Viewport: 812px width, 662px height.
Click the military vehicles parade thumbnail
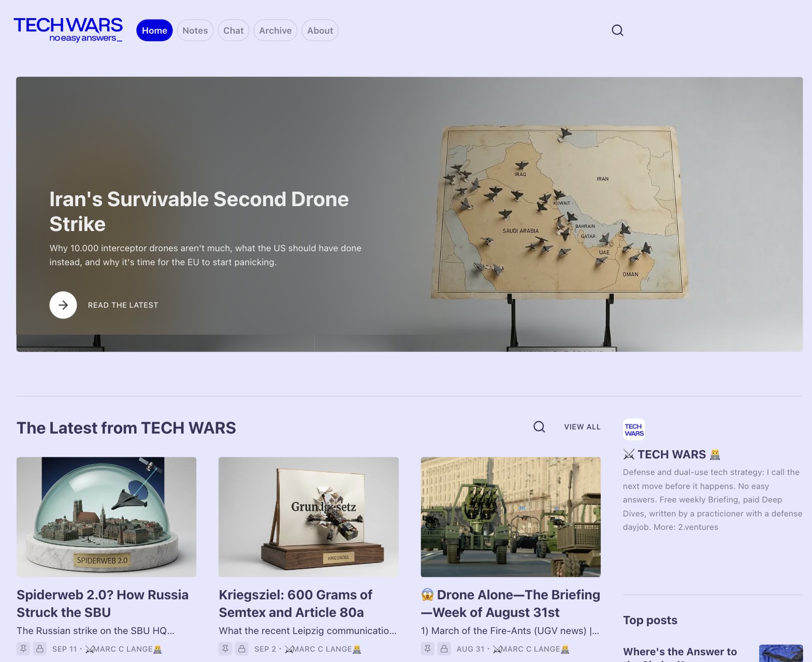click(x=511, y=517)
